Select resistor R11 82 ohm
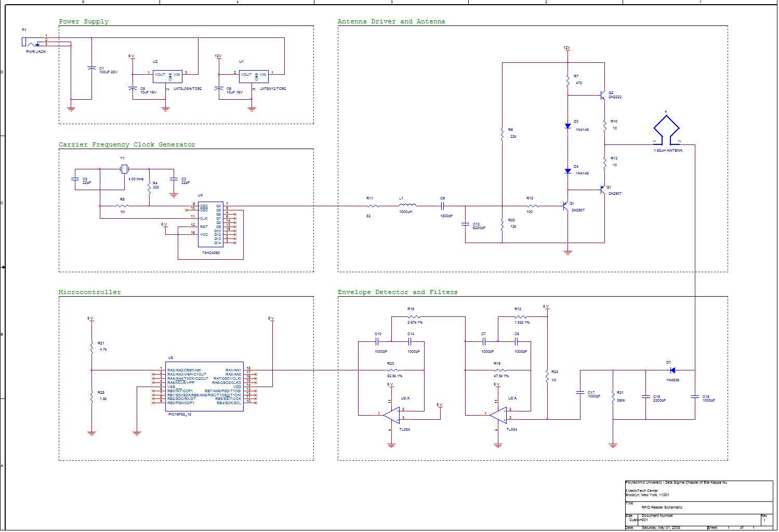This screenshot has height=532, width=779. point(372,206)
